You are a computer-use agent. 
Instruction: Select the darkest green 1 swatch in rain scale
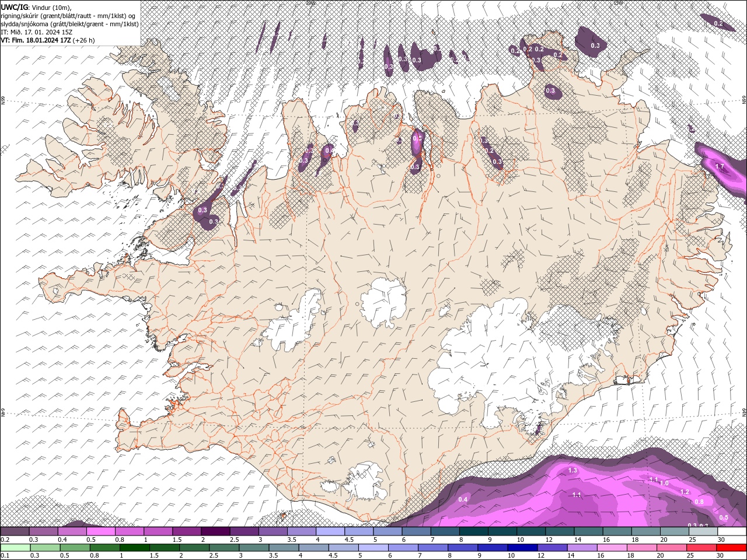(x=135, y=547)
